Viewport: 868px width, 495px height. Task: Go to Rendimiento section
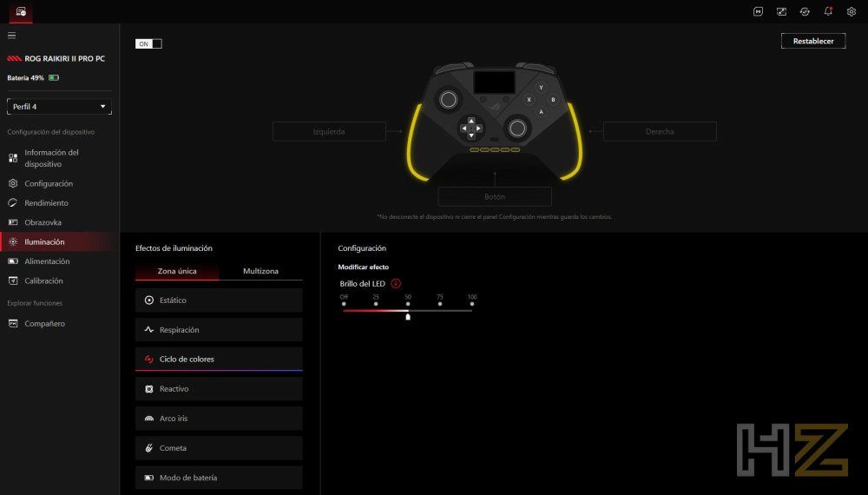coord(60,202)
